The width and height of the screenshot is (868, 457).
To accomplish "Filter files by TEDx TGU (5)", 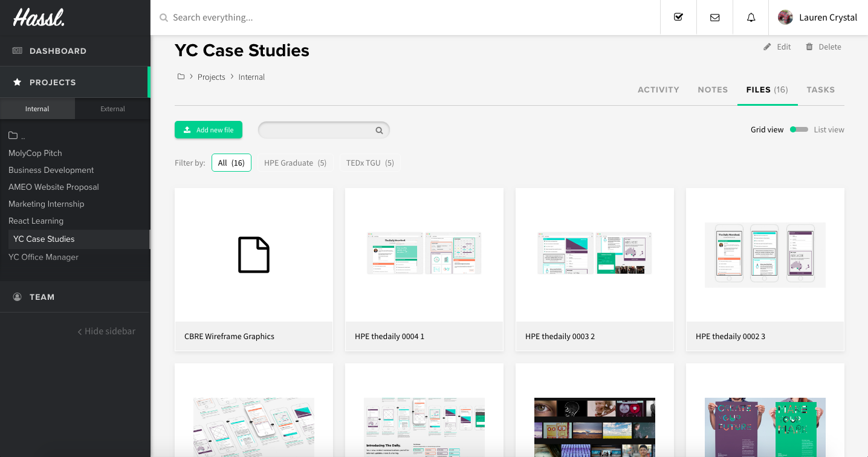I will 370,163.
